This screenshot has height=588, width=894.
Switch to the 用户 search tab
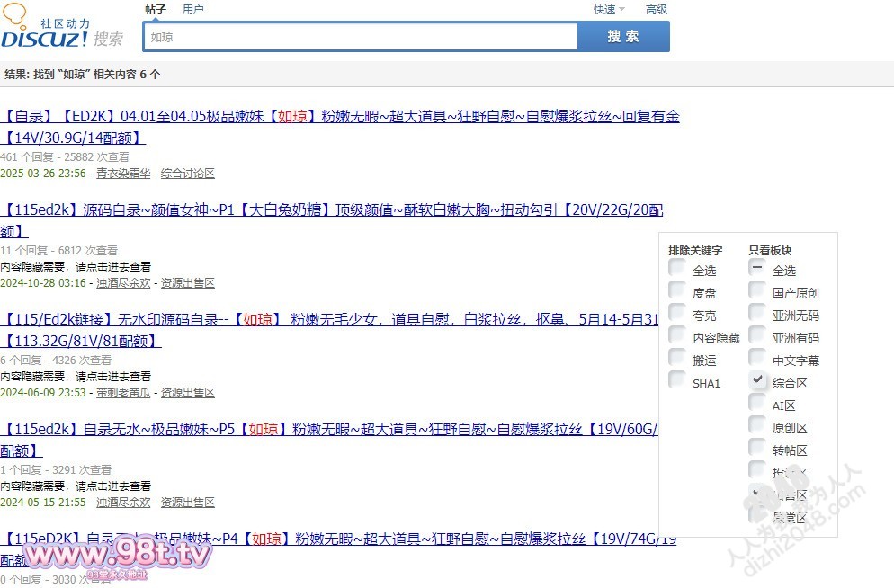193,9
